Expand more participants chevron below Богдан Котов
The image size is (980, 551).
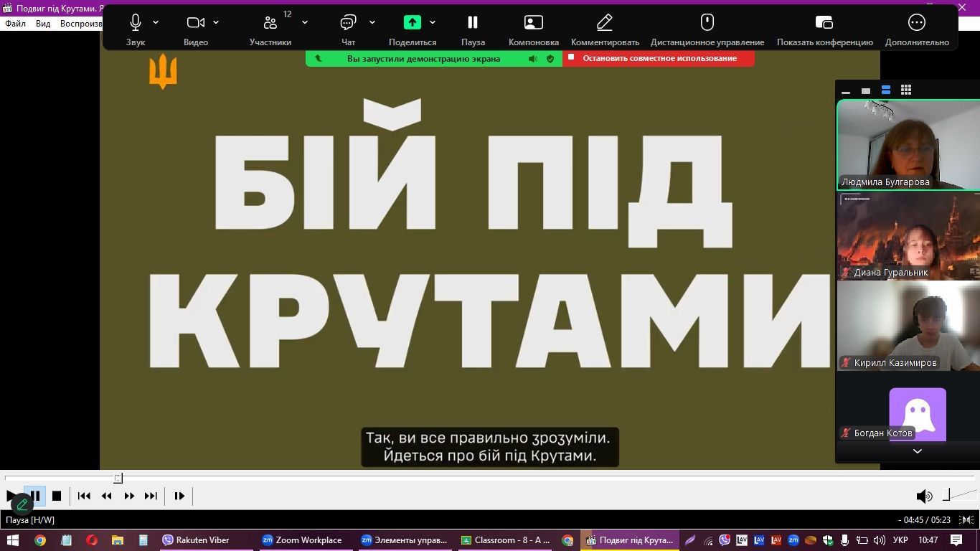(917, 451)
